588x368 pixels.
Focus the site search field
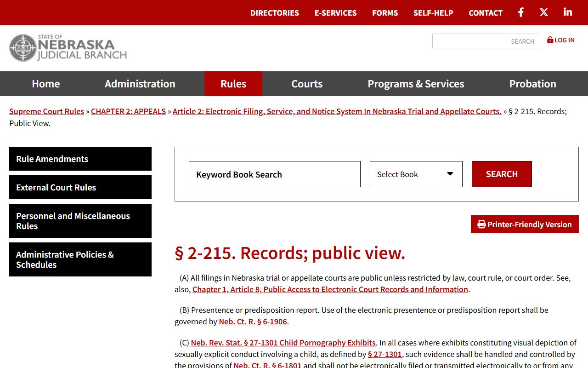tap(486, 41)
